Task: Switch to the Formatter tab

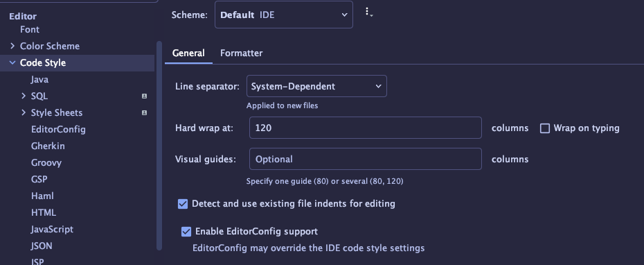Action: tap(242, 53)
